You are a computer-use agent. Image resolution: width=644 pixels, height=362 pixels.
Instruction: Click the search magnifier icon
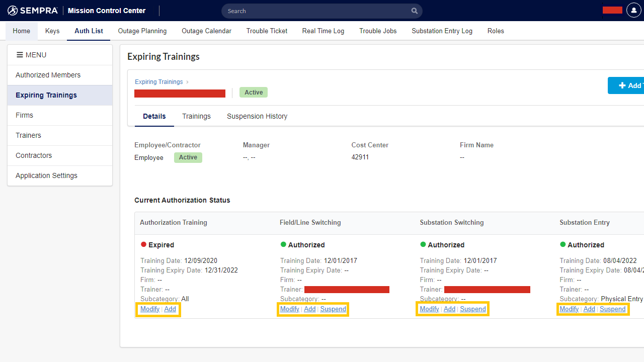click(x=414, y=11)
